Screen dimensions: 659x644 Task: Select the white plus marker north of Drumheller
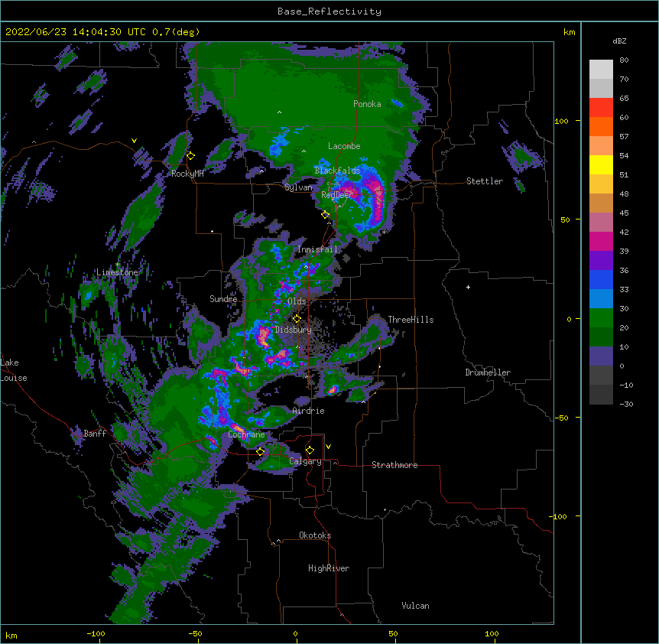pos(468,287)
